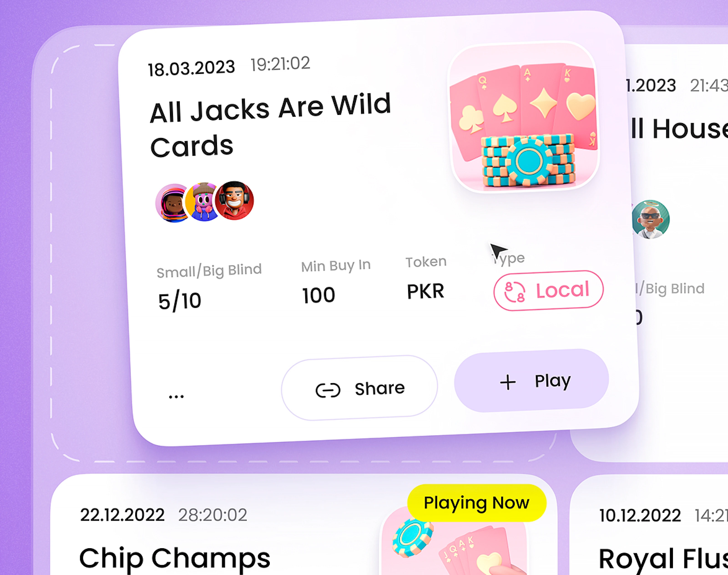Screen dimensions: 728x575
Task: Click the PKR token value
Action: click(426, 291)
